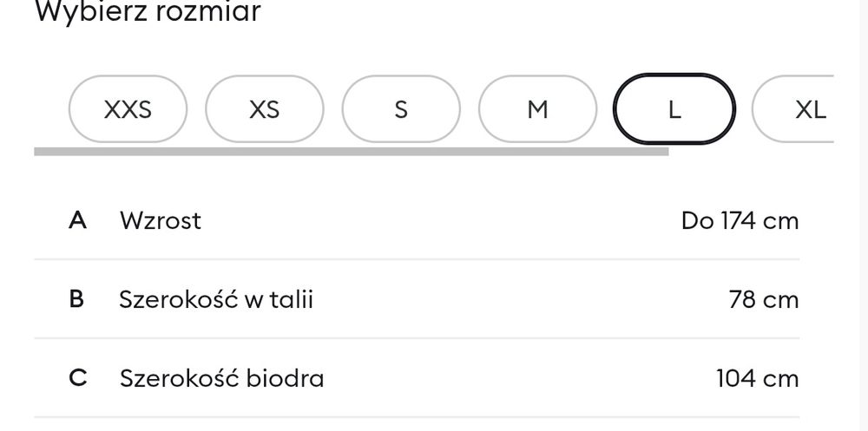The height and width of the screenshot is (431, 868).
Task: Choose the XS size option
Action: coord(264,110)
